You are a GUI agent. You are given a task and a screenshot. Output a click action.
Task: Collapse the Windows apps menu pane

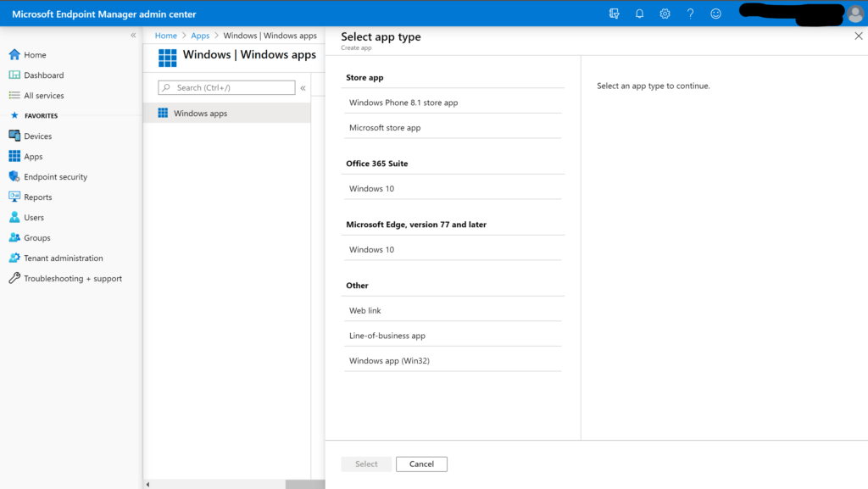tap(303, 88)
